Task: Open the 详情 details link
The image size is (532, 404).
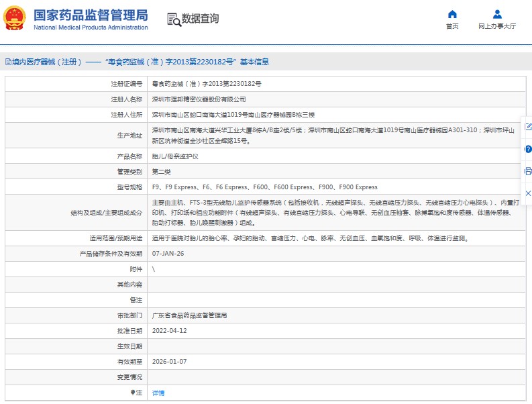Action: tap(158, 393)
